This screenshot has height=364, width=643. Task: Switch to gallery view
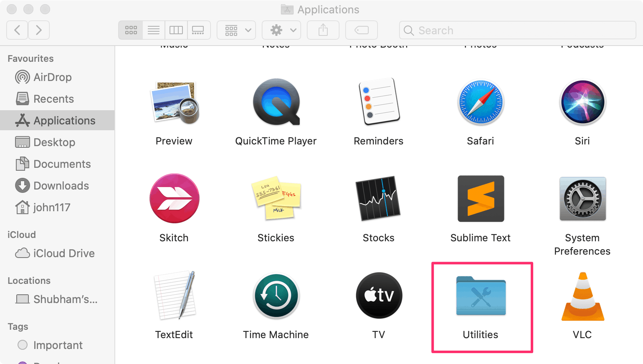coord(199,30)
